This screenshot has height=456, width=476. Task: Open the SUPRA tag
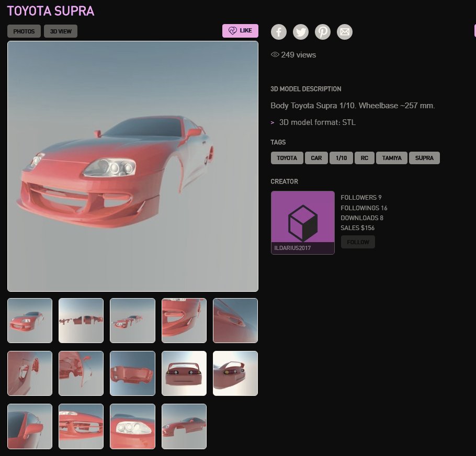click(x=424, y=158)
